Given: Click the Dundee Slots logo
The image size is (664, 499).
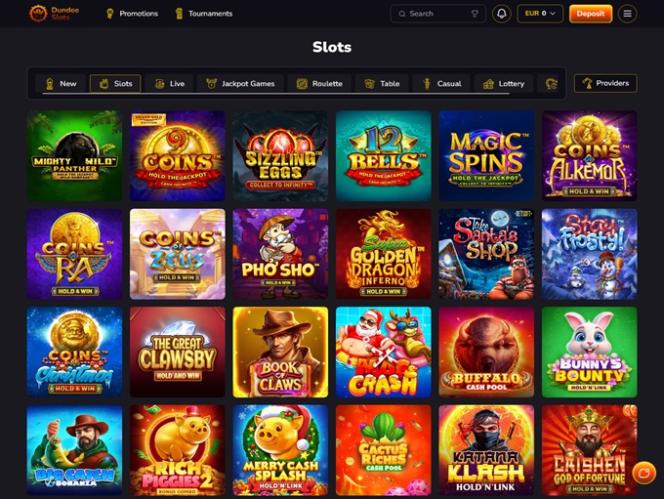Looking at the screenshot, I should [x=54, y=14].
